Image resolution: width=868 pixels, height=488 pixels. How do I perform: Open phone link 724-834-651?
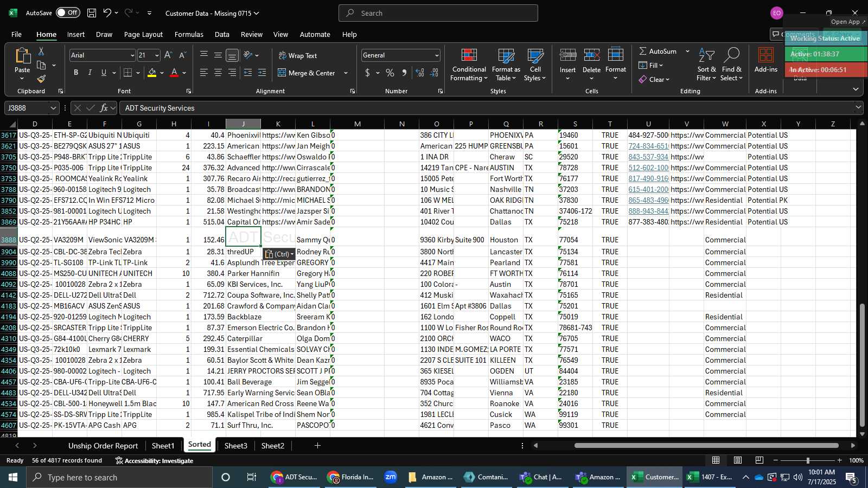[x=648, y=146]
